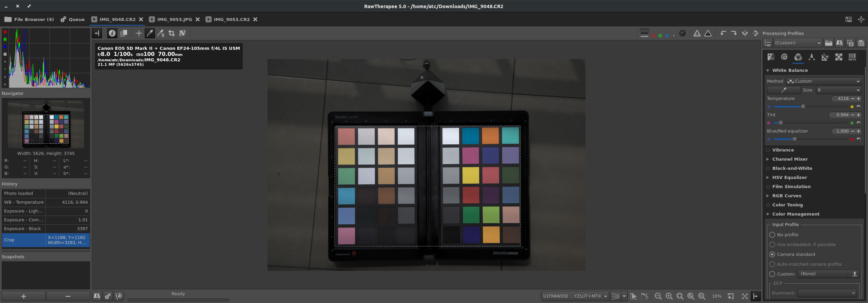868x303 pixels.
Task: Collapse the White Balance section
Action: (768, 70)
